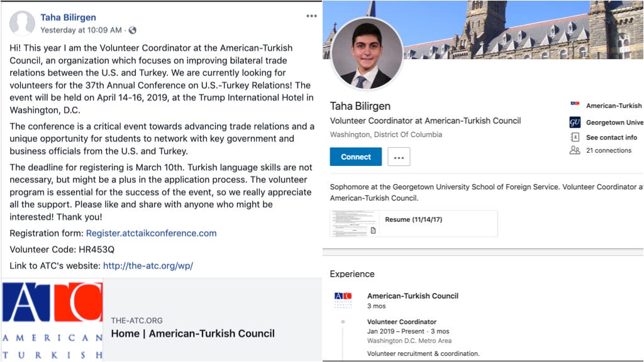Open the Facebook post options ellipsis menu
Image resolution: width=644 pixels, height=362 pixels.
(x=311, y=16)
